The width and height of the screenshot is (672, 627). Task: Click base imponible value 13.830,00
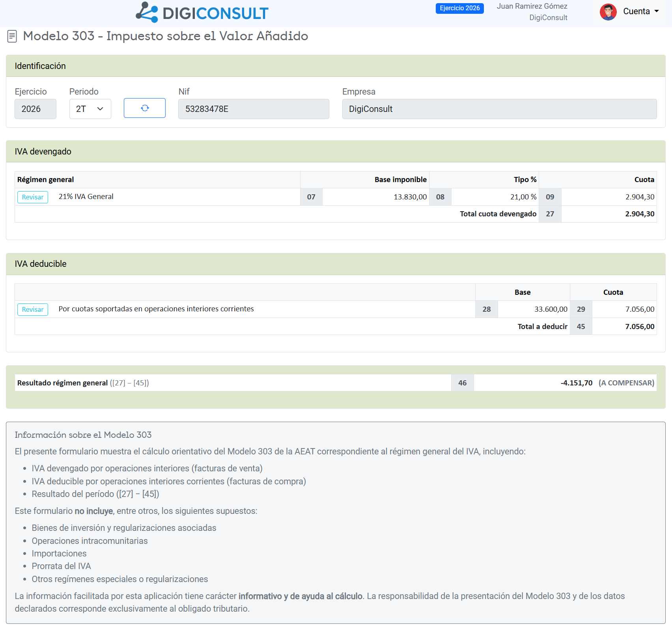410,197
